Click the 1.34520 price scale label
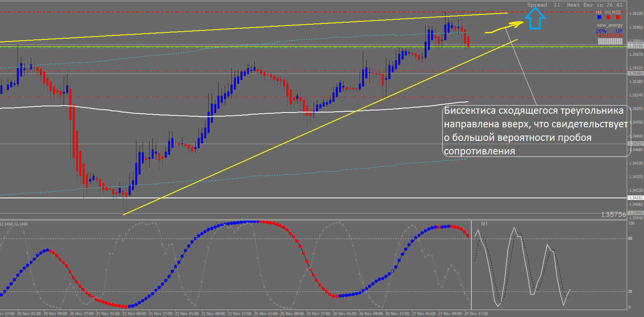 pos(635,163)
